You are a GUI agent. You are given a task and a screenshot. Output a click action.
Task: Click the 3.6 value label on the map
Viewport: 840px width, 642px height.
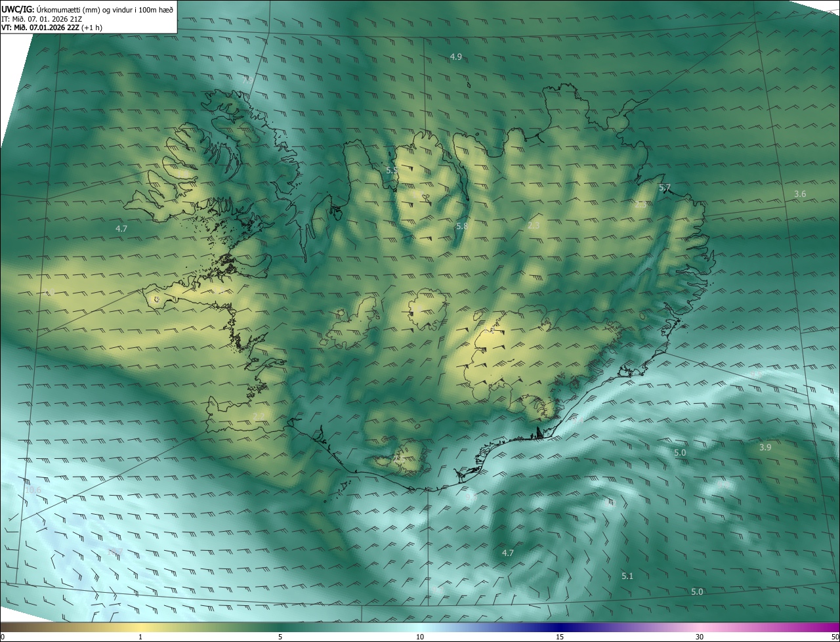800,194
